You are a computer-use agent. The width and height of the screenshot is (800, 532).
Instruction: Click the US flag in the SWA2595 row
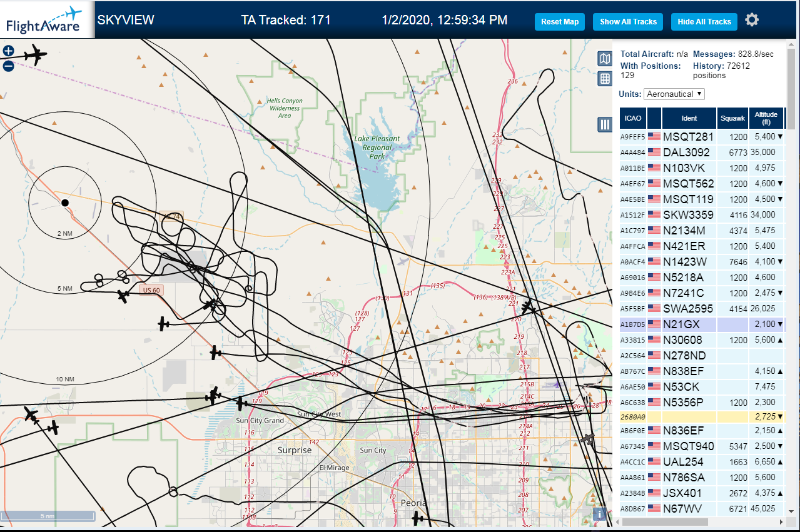654,308
